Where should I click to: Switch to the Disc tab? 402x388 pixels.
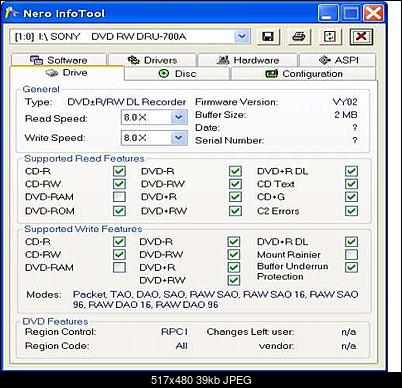coord(177,74)
